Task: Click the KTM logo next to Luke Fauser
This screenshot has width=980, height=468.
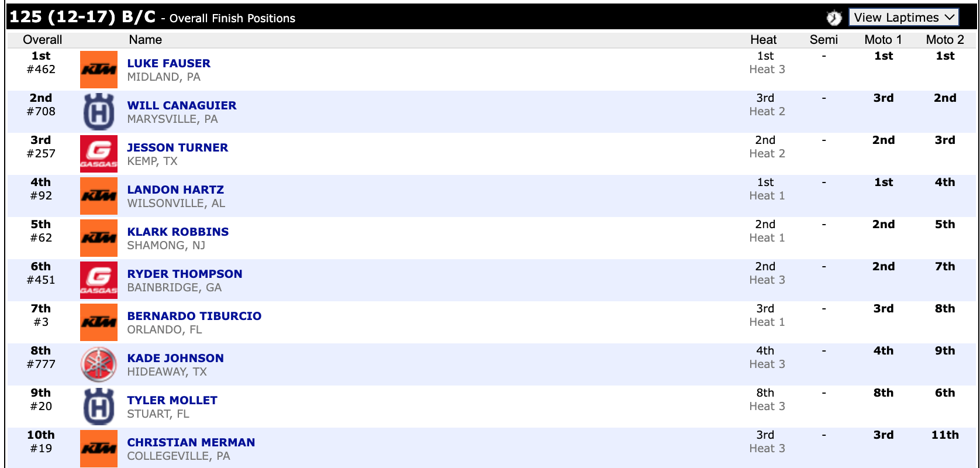Action: point(99,70)
